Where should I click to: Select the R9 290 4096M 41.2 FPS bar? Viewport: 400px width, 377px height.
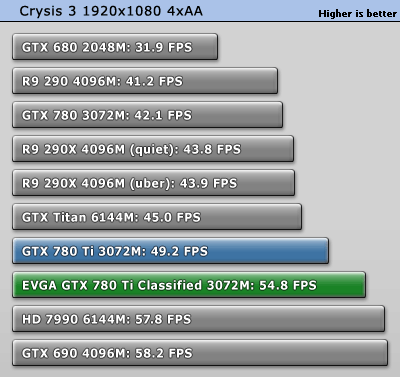[145, 81]
